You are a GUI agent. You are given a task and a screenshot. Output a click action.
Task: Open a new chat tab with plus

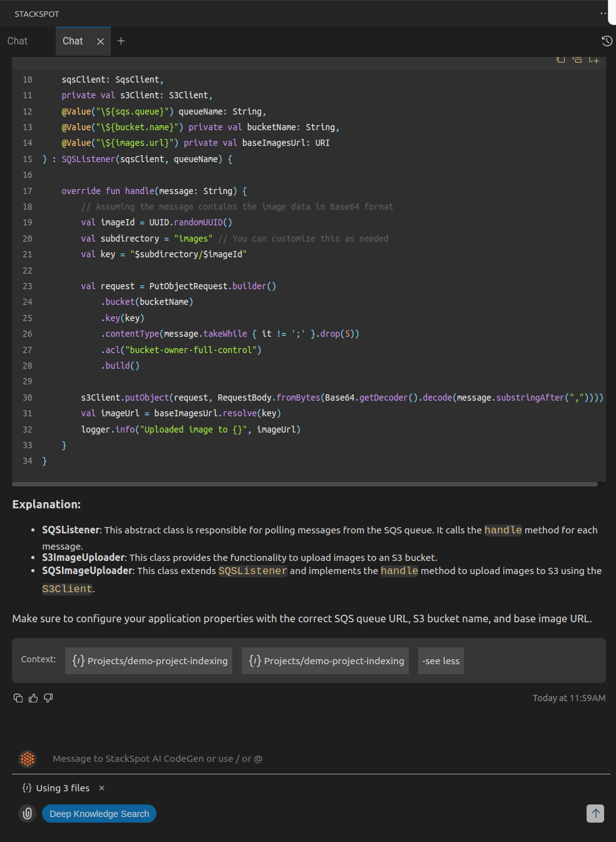click(x=121, y=41)
